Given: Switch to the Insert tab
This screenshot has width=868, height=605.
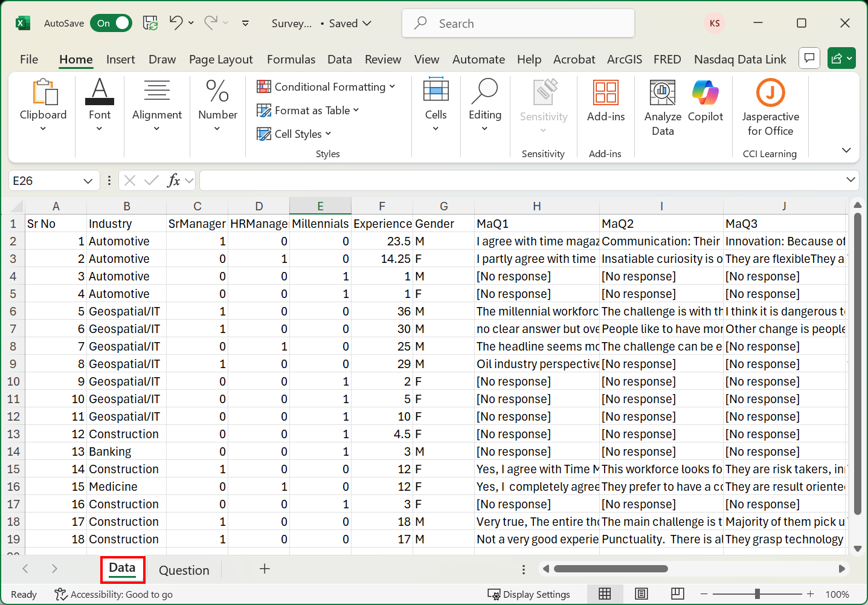Looking at the screenshot, I should coord(120,59).
